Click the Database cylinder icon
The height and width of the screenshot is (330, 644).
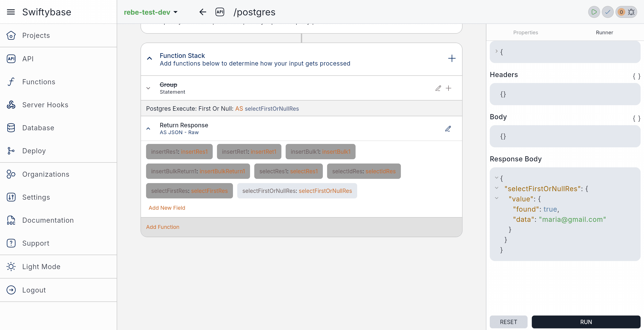(x=11, y=128)
